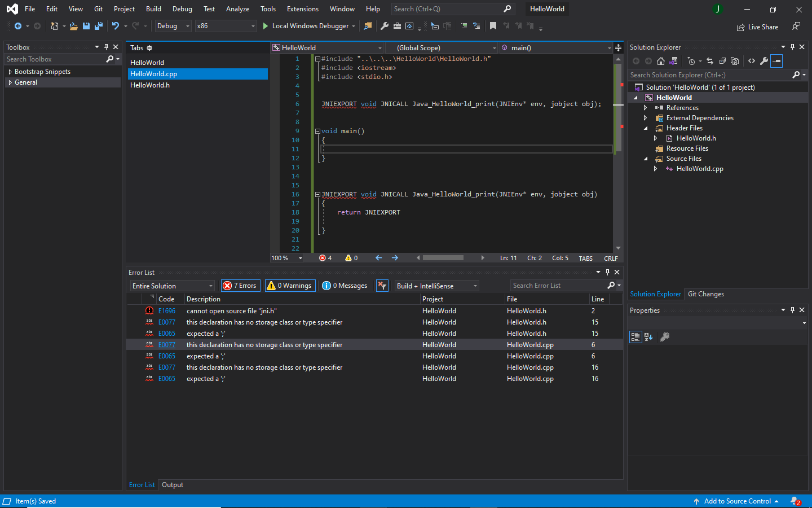The image size is (812, 508).
Task: Open the editor zoom level control
Action: pos(285,258)
